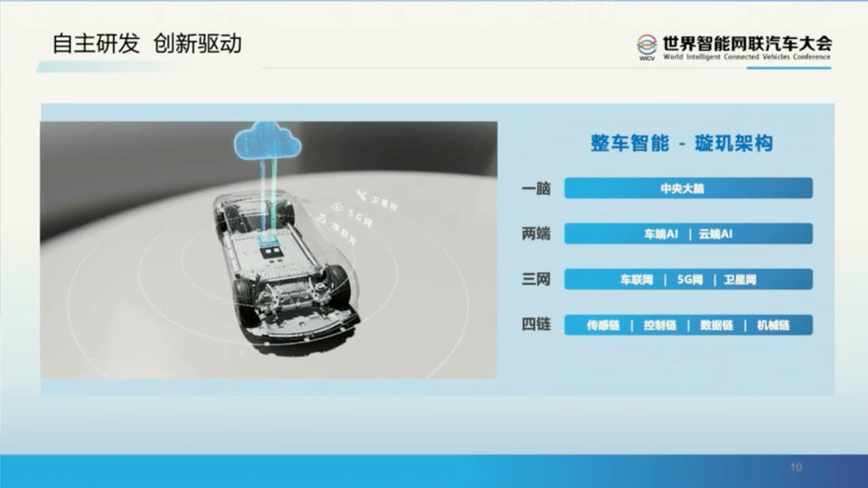Click the slide page number 10
Image resolution: width=868 pixels, height=488 pixels.
pos(796,467)
